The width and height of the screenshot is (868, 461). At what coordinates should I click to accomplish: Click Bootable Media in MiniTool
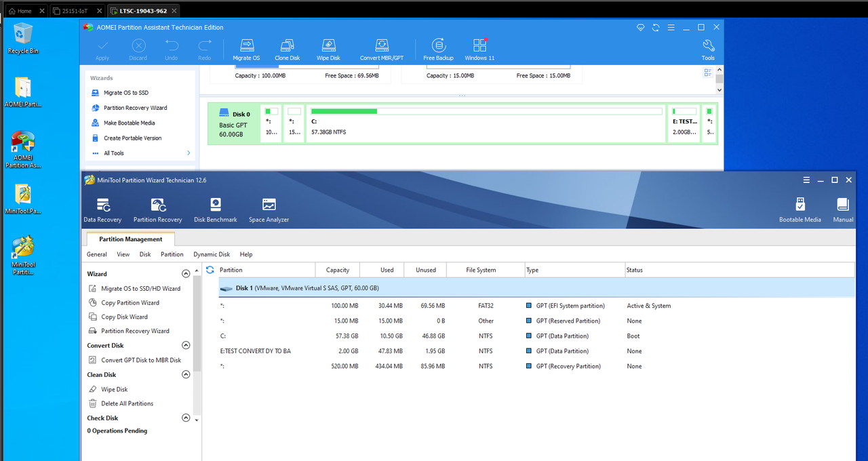800,211
